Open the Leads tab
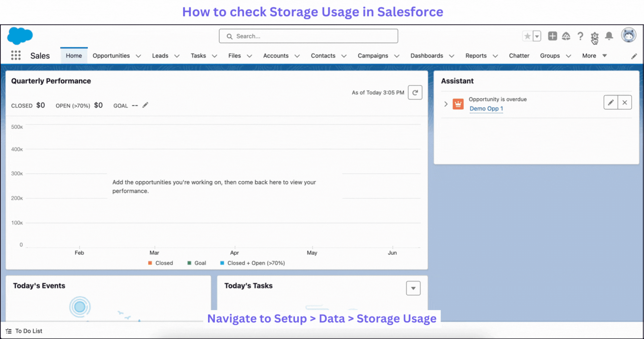644x339 pixels. click(160, 56)
